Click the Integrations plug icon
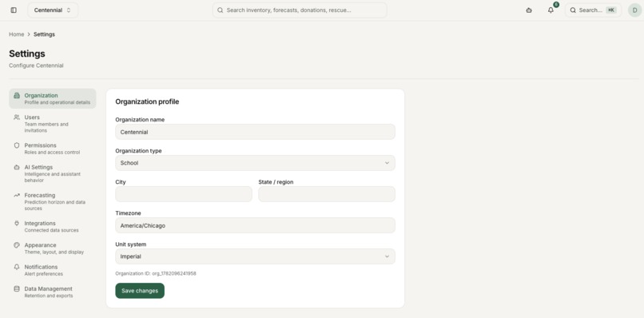This screenshot has height=318, width=644. pyautogui.click(x=17, y=224)
